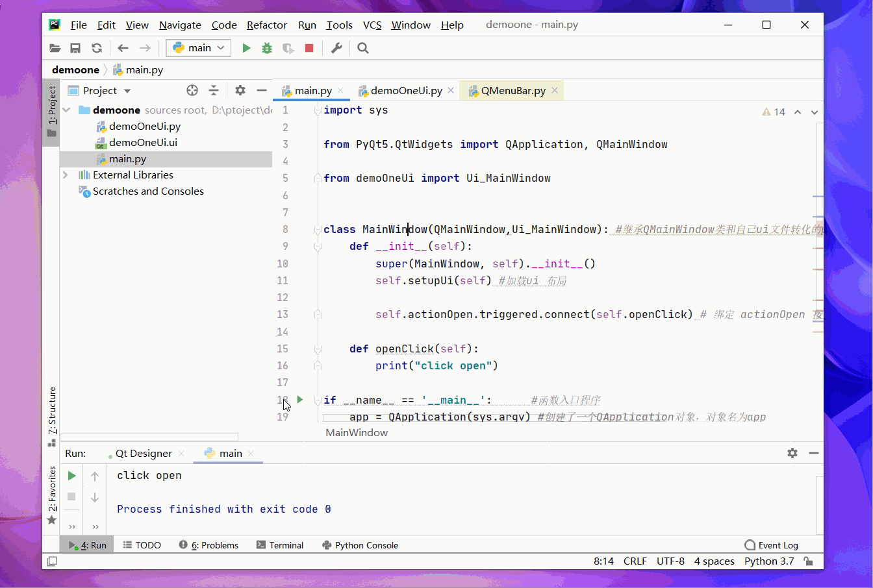
Task: Open the Event Log
Action: point(772,545)
